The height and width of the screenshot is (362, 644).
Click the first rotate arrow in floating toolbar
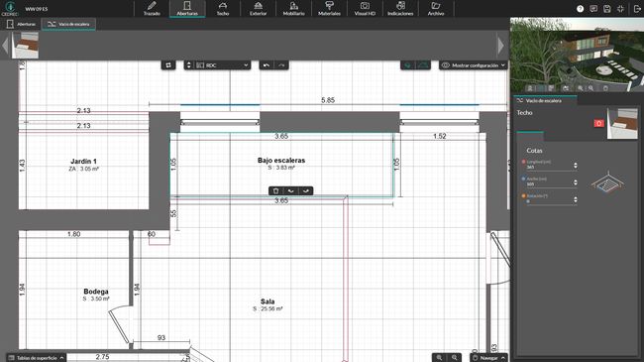coord(290,190)
